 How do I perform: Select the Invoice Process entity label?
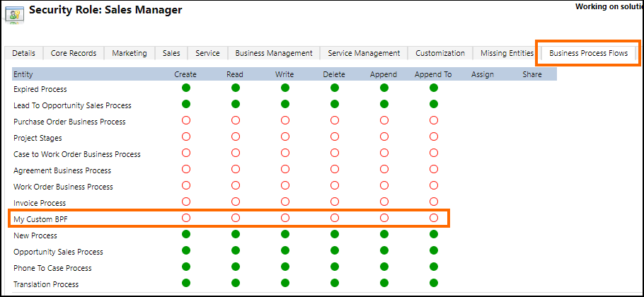tap(40, 203)
